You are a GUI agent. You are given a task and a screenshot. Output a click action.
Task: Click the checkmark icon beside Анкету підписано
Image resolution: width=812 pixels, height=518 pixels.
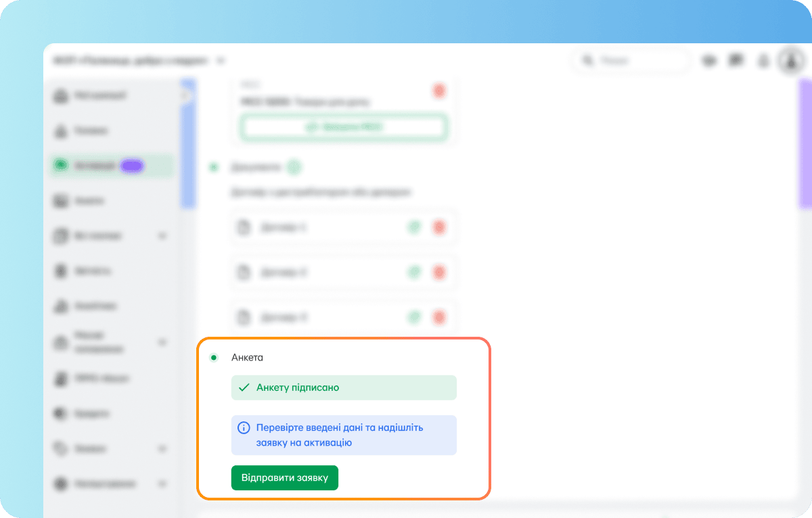click(244, 388)
